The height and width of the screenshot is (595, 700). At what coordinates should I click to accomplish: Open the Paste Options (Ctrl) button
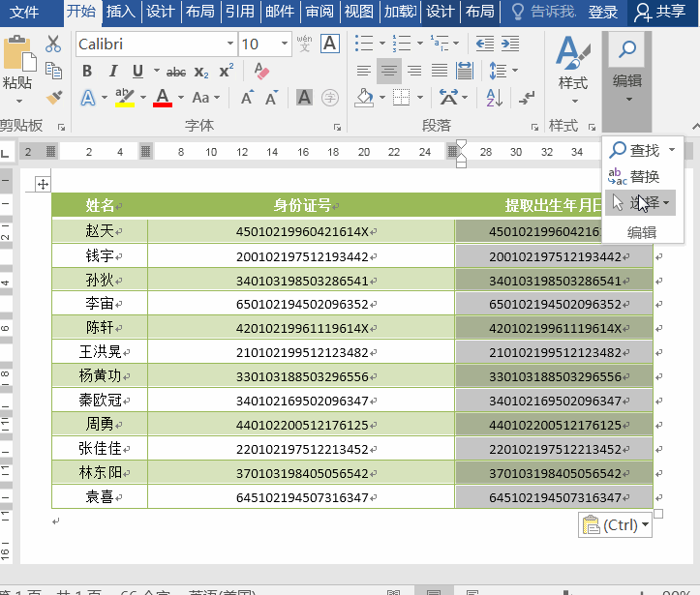[x=615, y=525]
